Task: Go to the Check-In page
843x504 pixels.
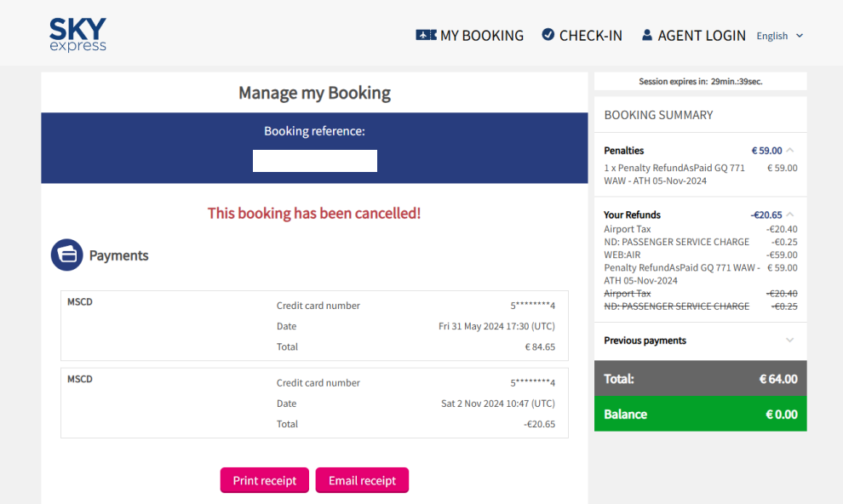Action: [x=590, y=36]
